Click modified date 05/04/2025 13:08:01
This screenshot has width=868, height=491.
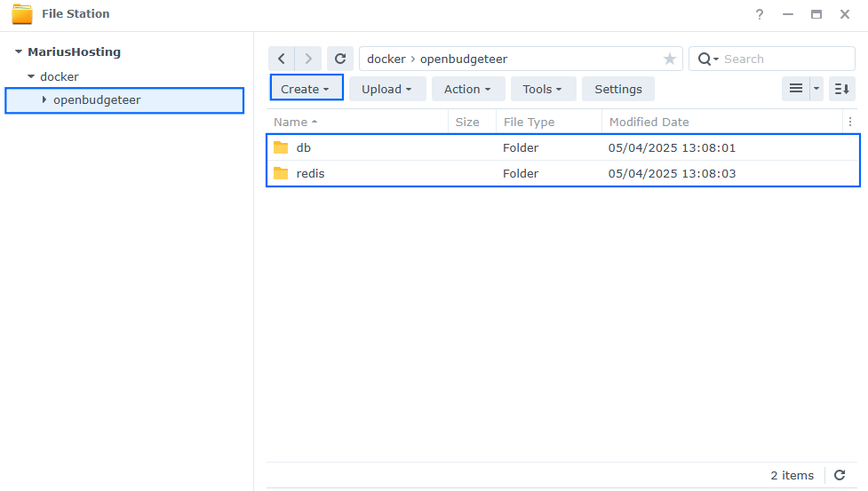[x=672, y=147]
